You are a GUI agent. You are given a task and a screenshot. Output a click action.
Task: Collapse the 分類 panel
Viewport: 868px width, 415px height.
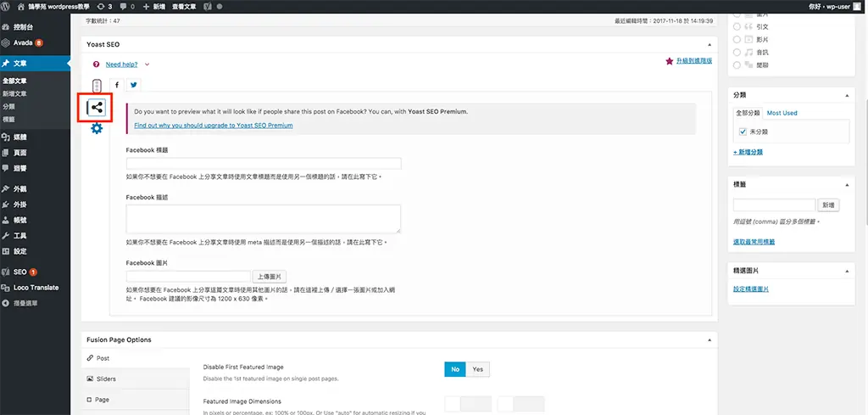click(x=847, y=95)
